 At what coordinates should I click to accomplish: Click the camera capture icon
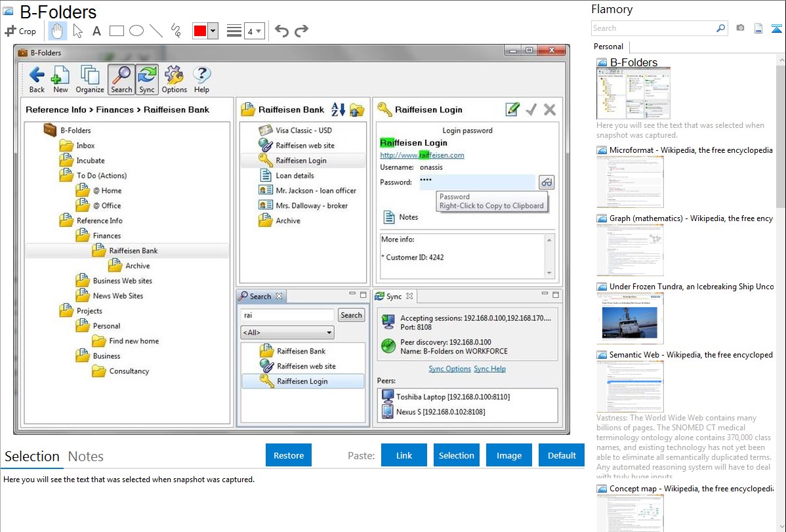[740, 28]
